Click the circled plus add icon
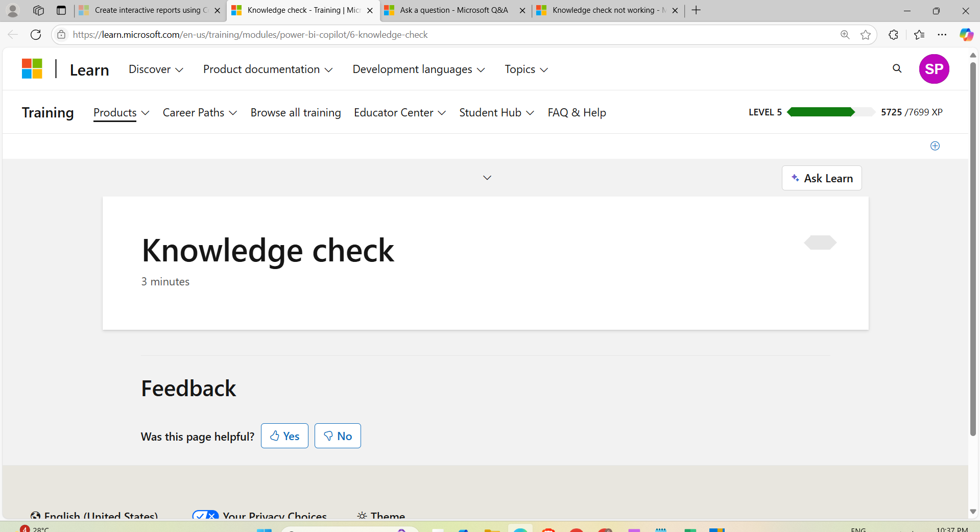This screenshot has width=980, height=532. pyautogui.click(x=935, y=146)
